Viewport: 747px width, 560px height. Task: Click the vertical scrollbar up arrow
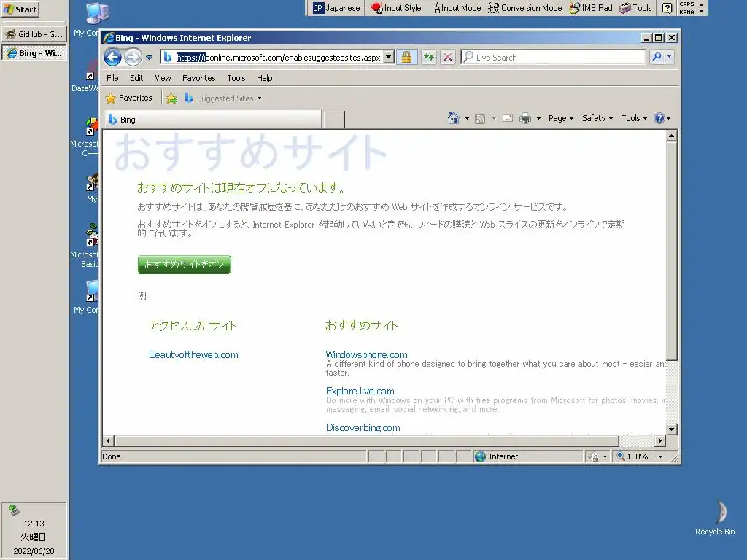671,136
